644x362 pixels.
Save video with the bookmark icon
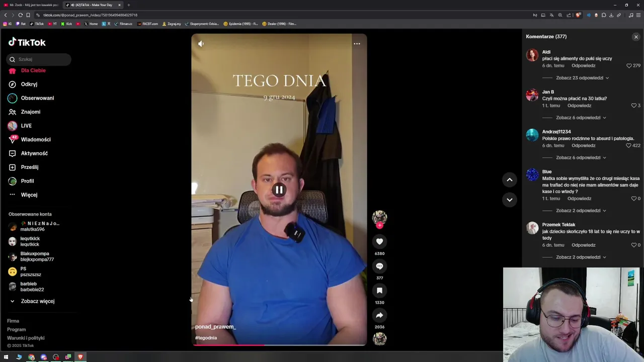(379, 291)
